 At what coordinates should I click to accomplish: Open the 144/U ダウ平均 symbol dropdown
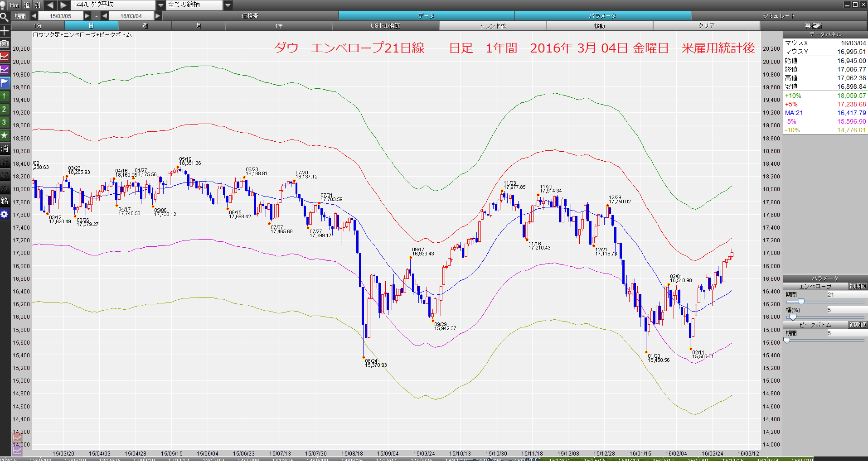pyautogui.click(x=161, y=5)
